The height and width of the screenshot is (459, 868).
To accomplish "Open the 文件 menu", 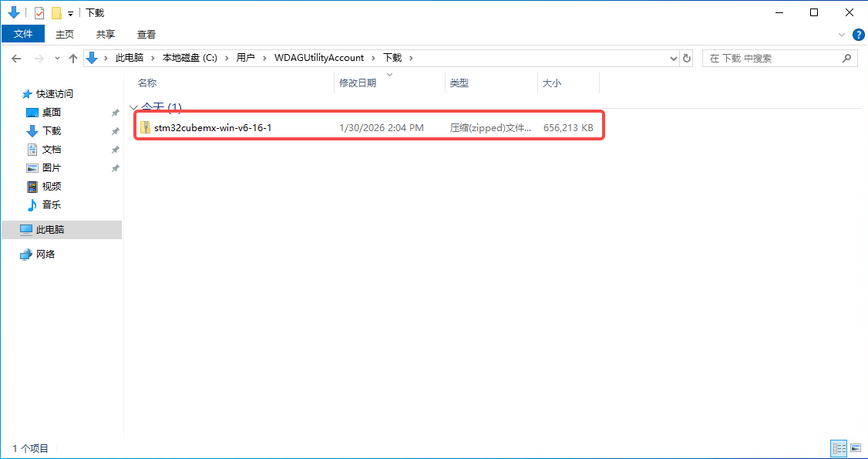I will 23,34.
